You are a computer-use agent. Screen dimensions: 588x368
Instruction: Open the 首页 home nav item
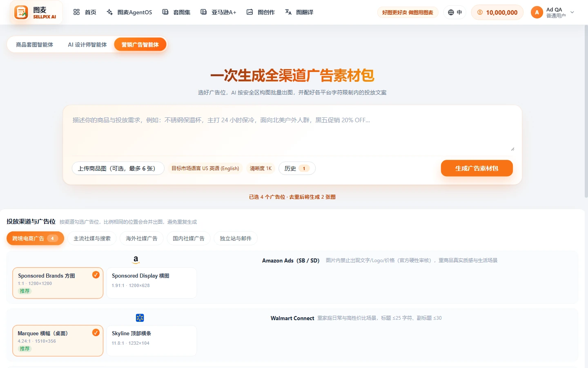[85, 12]
